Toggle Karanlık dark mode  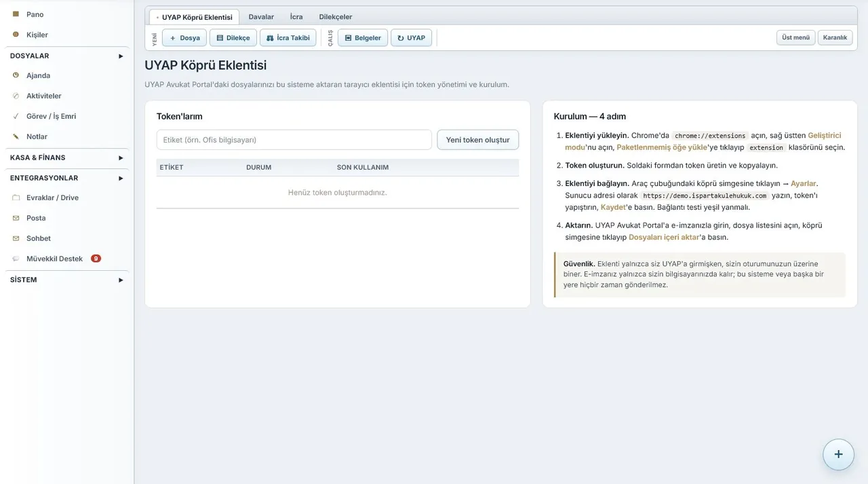835,38
